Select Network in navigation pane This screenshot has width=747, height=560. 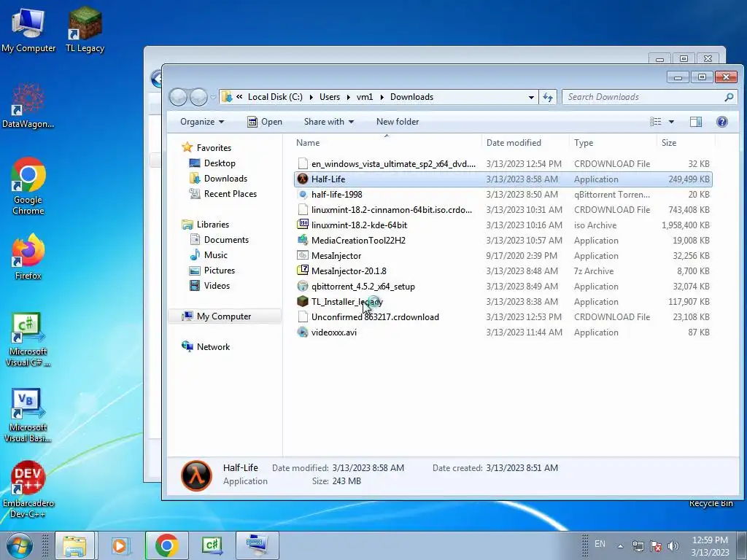(206, 346)
